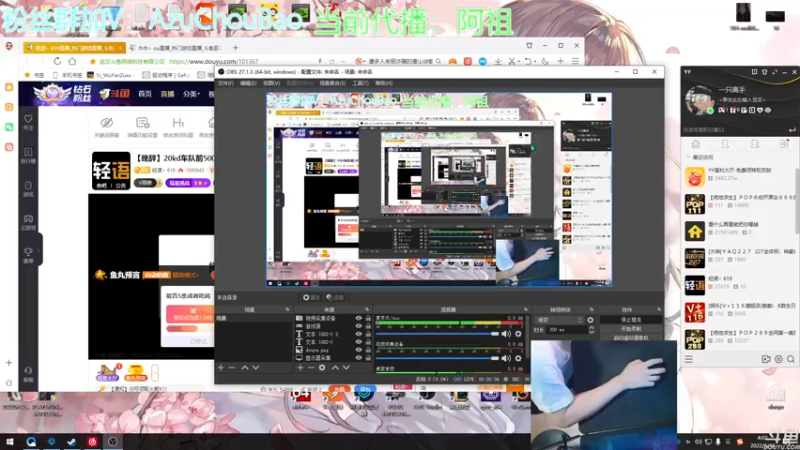Viewport: 800px width, 450px height.
Task: Mute the second mixer channel speaker icon
Action: (506, 358)
